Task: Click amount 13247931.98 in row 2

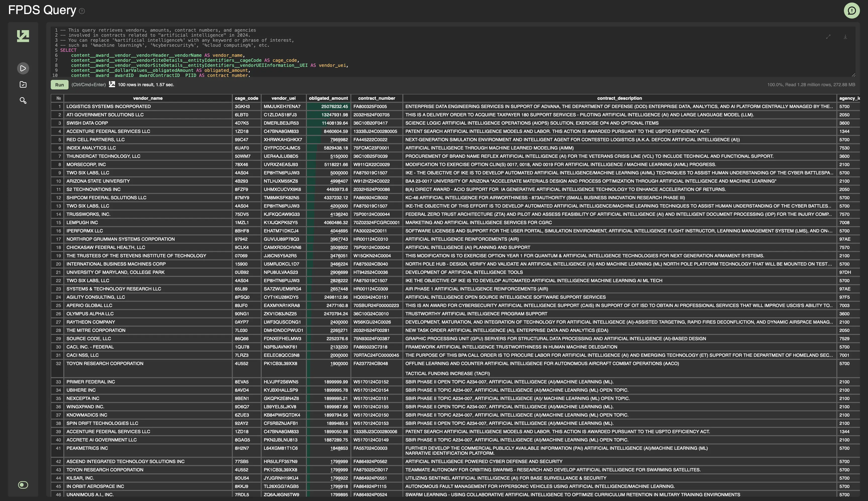Action: click(329, 115)
